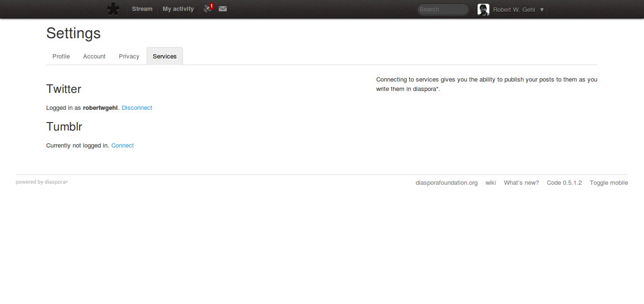Go to Stream in the header

(x=142, y=9)
